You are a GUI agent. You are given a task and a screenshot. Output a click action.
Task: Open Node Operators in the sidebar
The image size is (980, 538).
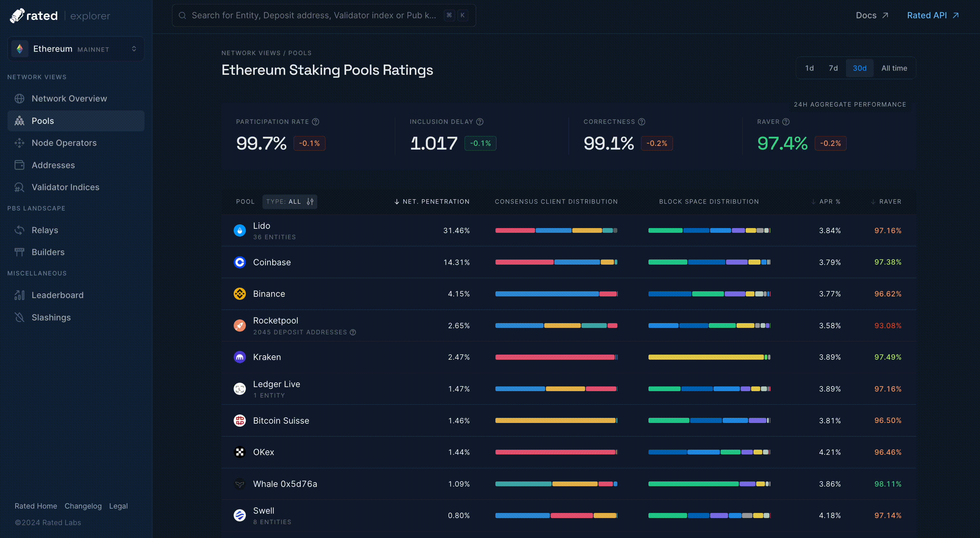(64, 143)
